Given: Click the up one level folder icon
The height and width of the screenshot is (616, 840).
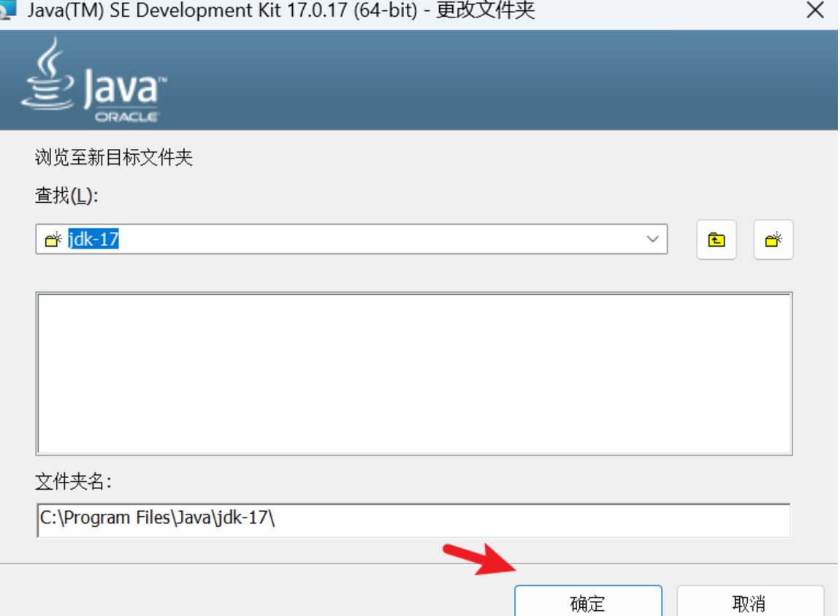Looking at the screenshot, I should tap(717, 240).
